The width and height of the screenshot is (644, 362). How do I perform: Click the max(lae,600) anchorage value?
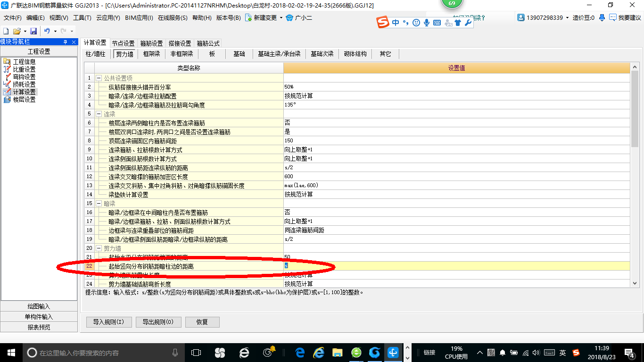456,185
